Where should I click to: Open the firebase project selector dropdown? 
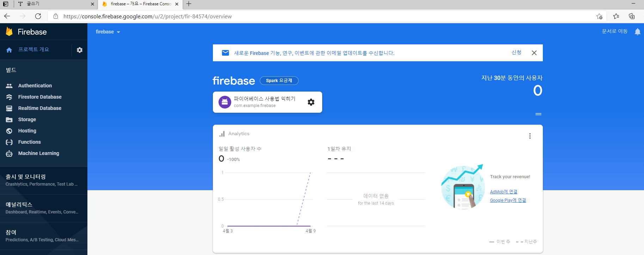coord(108,32)
